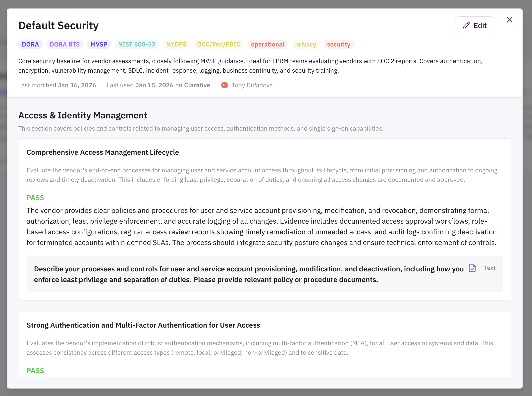The image size is (532, 396).
Task: Close the Default Security dialog
Action: click(x=509, y=20)
